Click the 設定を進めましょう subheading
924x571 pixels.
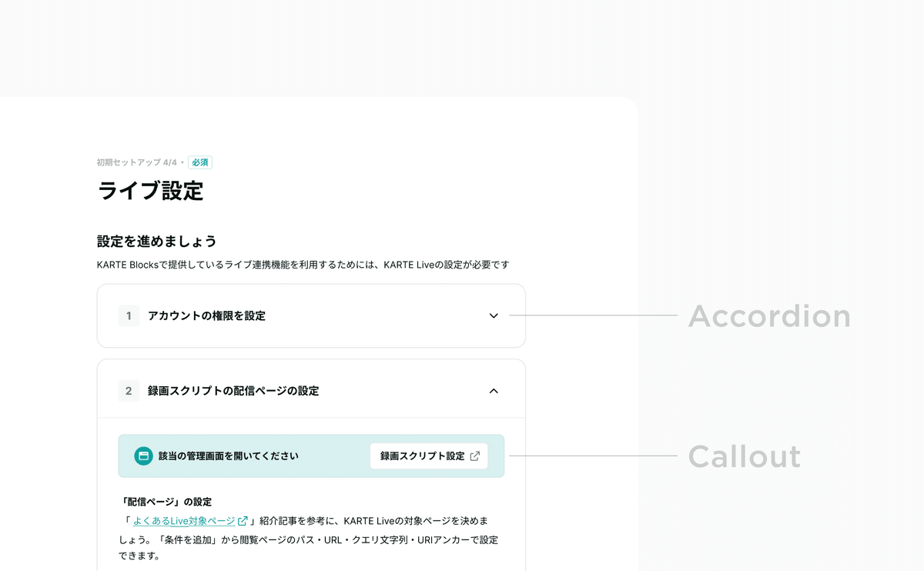click(x=157, y=241)
